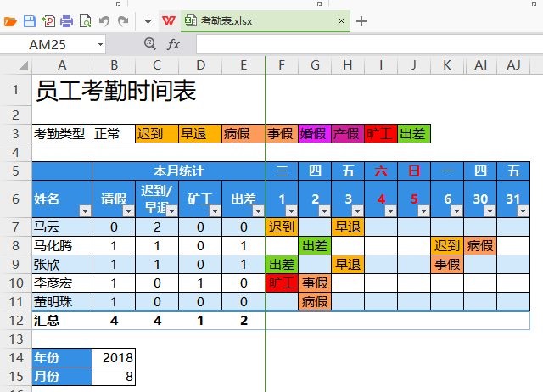Click the fx insert function icon

tap(173, 44)
